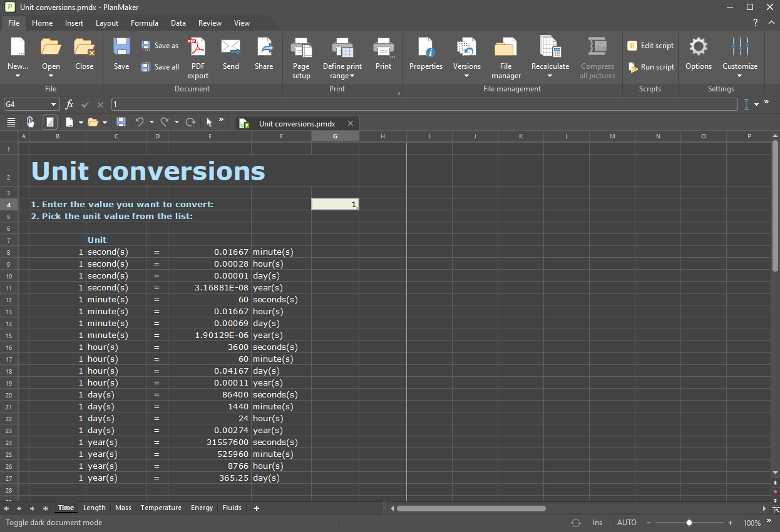This screenshot has width=780, height=532.
Task: Click the fx insert function icon
Action: (x=69, y=105)
